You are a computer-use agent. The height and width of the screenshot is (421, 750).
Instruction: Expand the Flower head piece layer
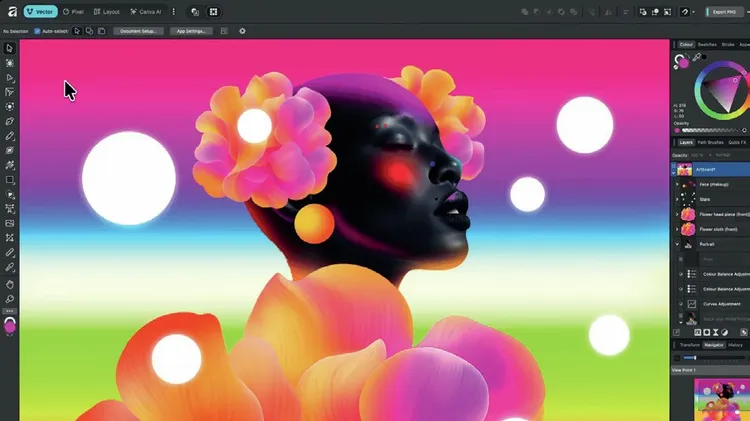coord(675,214)
